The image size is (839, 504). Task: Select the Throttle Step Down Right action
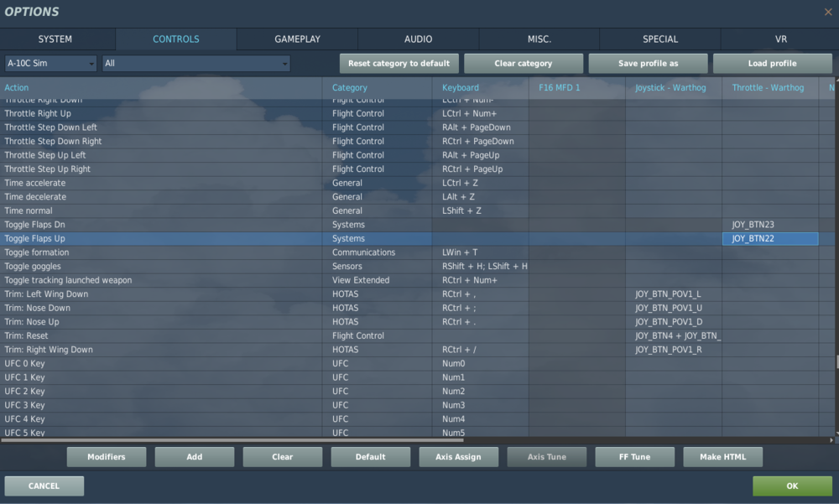pyautogui.click(x=160, y=141)
